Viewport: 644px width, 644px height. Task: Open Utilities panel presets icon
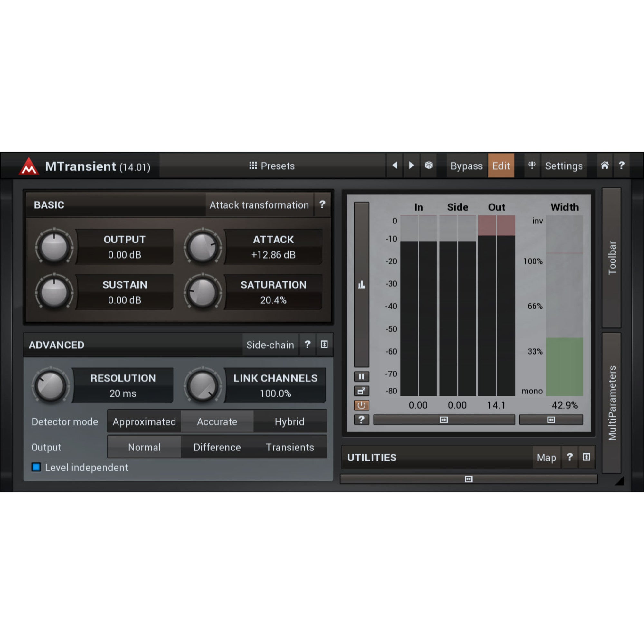tap(587, 457)
